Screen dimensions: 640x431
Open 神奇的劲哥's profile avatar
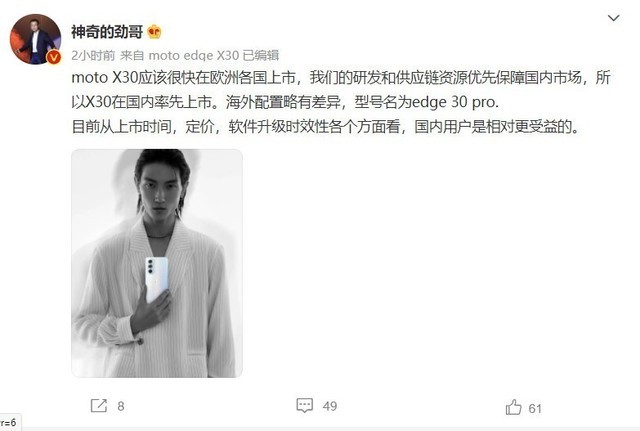click(x=35, y=39)
